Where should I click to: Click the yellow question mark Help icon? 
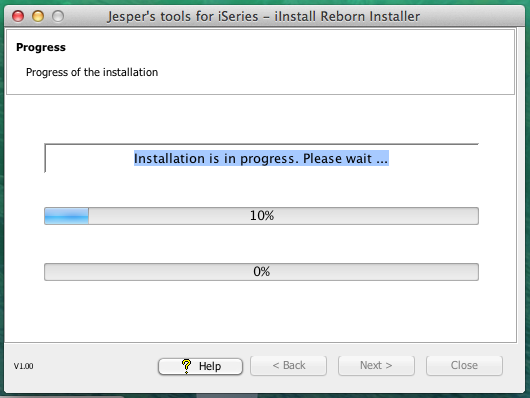[x=186, y=366]
